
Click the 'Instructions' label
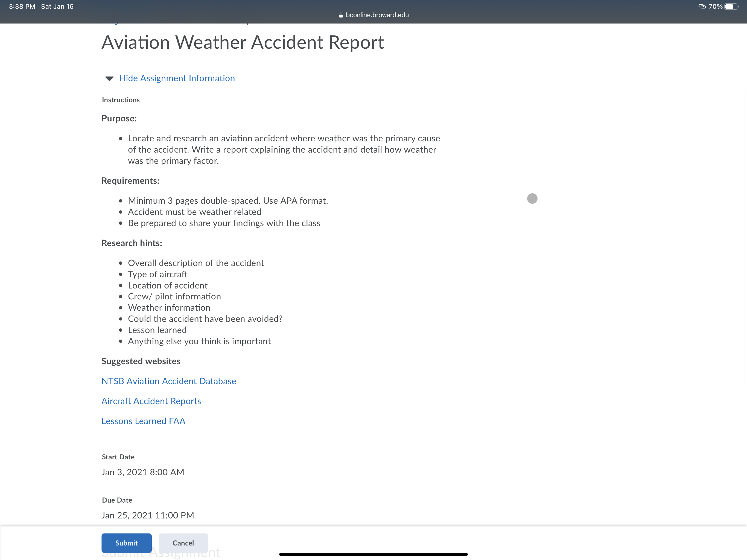(121, 100)
